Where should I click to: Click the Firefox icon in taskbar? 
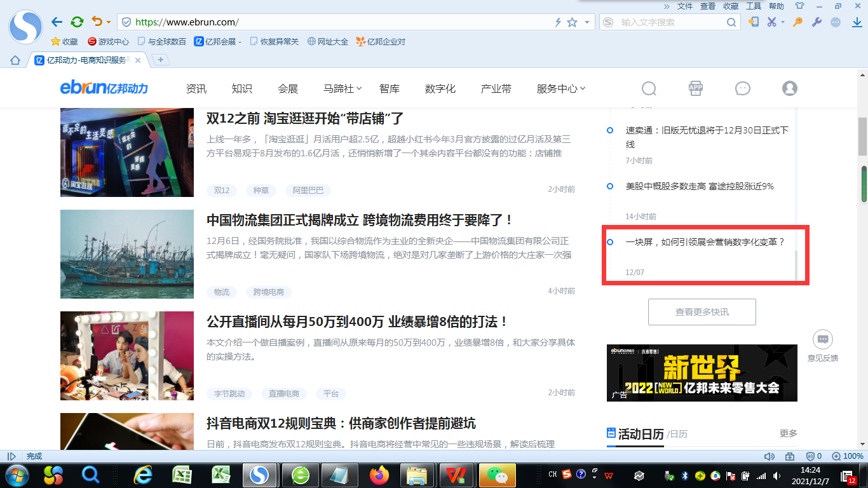pos(379,475)
